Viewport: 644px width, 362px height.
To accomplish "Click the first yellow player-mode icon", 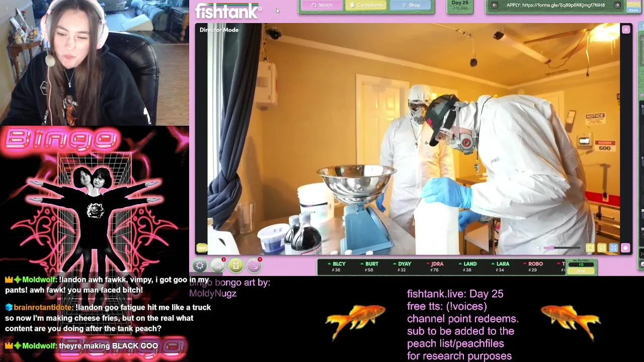I will tap(590, 248).
